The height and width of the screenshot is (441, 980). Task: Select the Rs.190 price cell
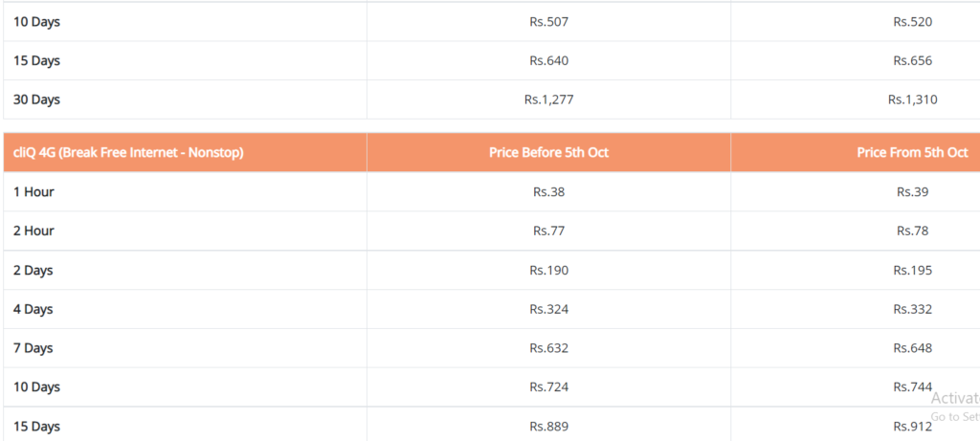pyautogui.click(x=548, y=271)
